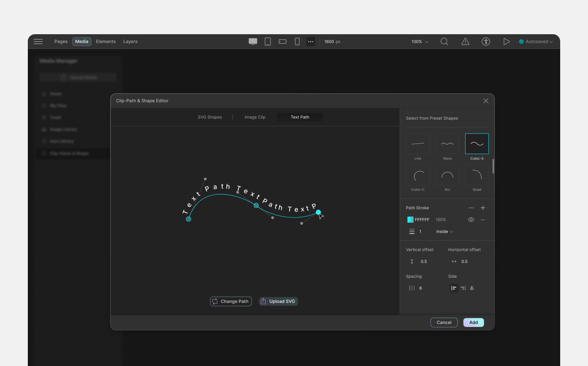
Task: Click the preset shapes panel scrollbar
Action: tap(493, 166)
